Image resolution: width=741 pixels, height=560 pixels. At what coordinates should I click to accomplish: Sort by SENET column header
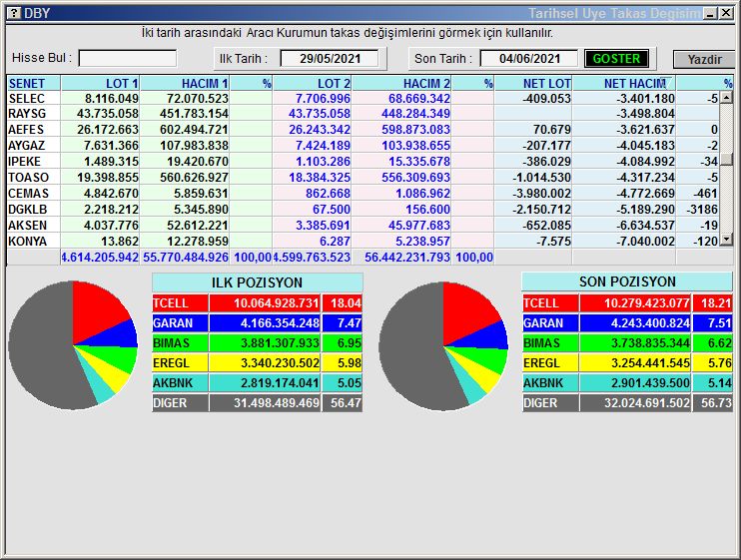(34, 84)
